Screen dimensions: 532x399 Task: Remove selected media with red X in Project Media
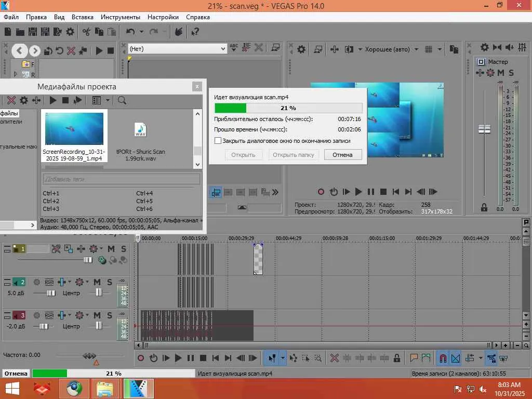(x=11, y=100)
